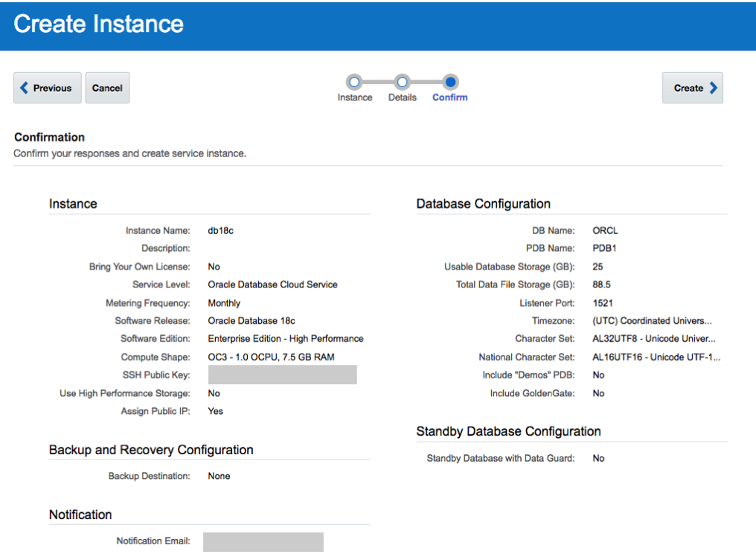Click the Bring Your Own License 'No' value
Viewport: 756px width, 557px height.
point(214,267)
